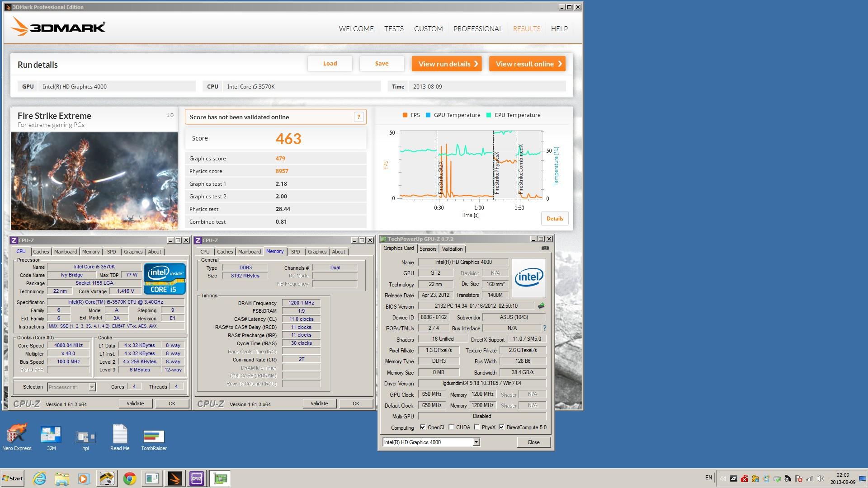Open Action Center flag icon in tray
The width and height of the screenshot is (868, 488).
pyautogui.click(x=799, y=479)
